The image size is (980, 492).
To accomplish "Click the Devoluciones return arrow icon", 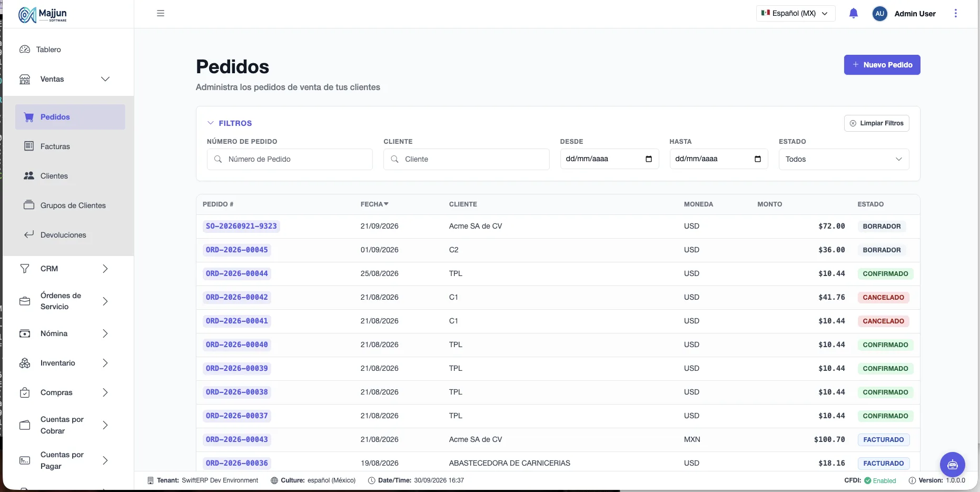I will (x=29, y=234).
